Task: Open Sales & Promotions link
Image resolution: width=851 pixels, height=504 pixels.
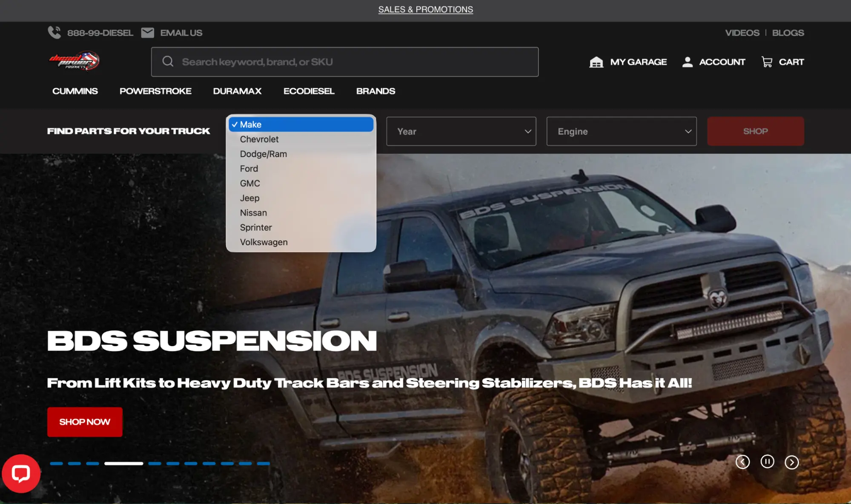Action: [425, 9]
